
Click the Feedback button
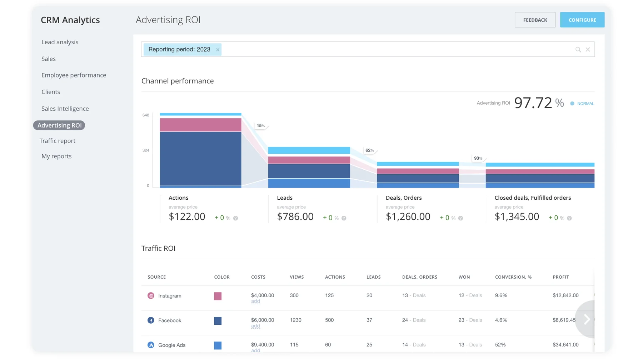535,20
